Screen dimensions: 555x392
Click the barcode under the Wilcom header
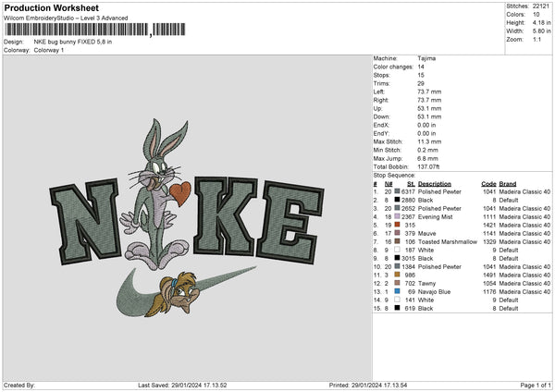coord(95,30)
